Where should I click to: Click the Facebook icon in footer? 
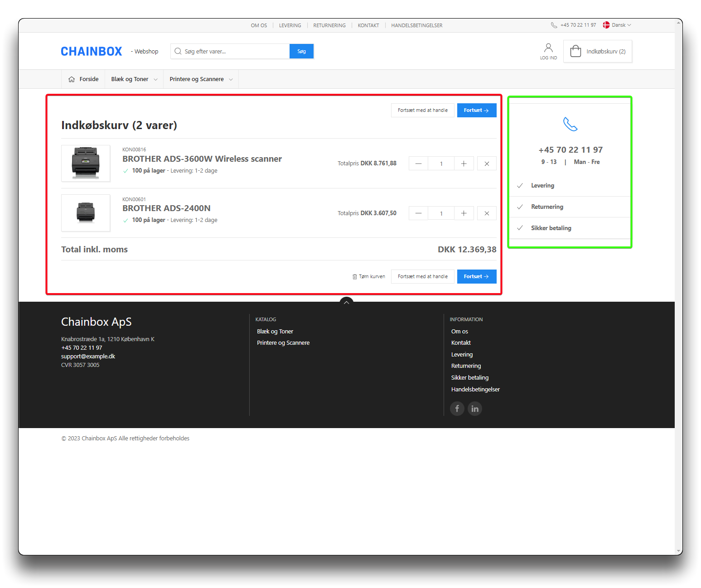point(457,409)
